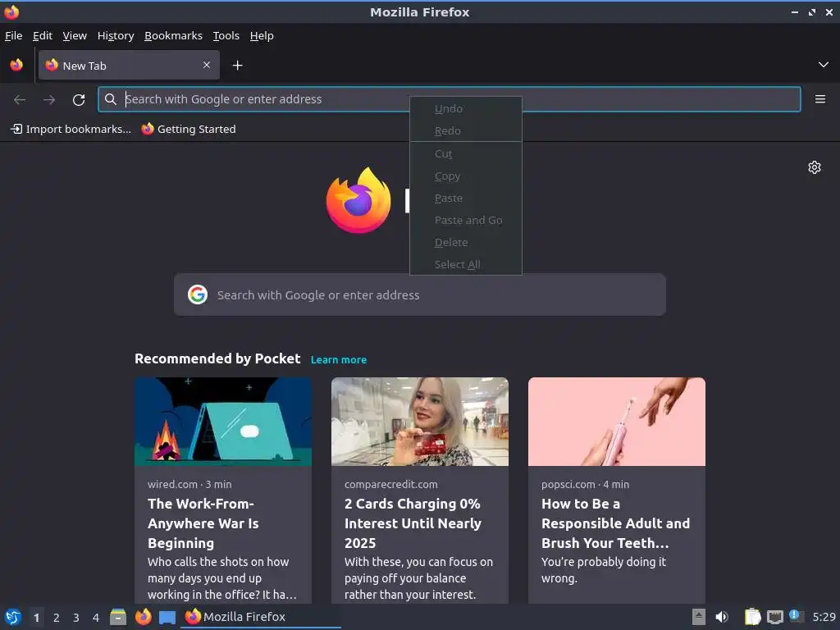This screenshot has height=630, width=840.
Task: Click the clipboard tray icon
Action: pos(752,617)
